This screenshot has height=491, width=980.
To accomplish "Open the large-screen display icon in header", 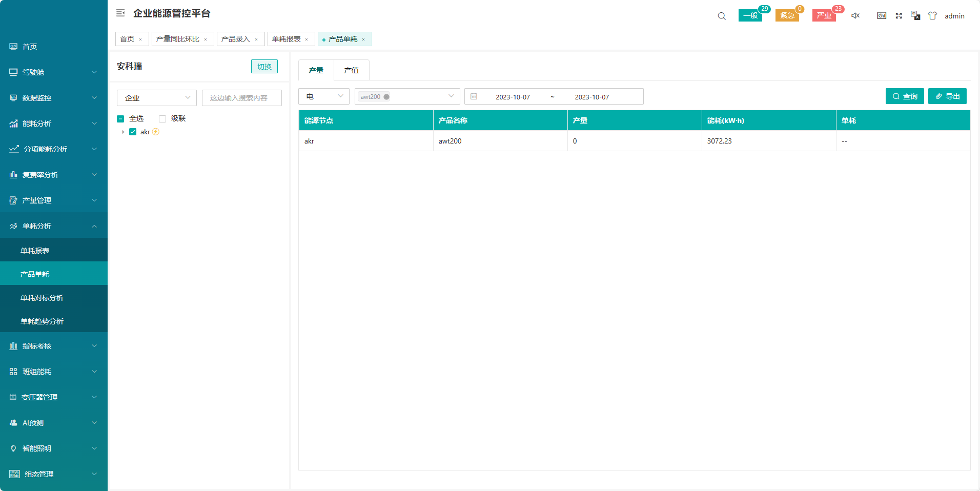I will [882, 16].
